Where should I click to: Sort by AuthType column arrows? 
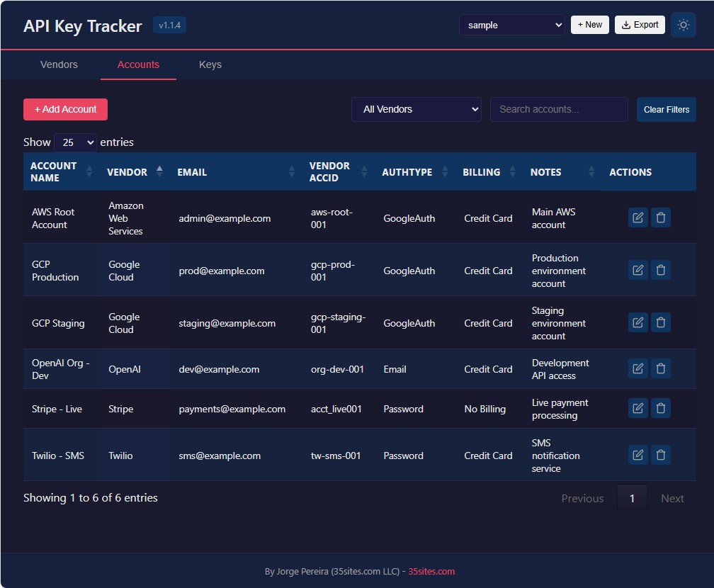click(445, 171)
